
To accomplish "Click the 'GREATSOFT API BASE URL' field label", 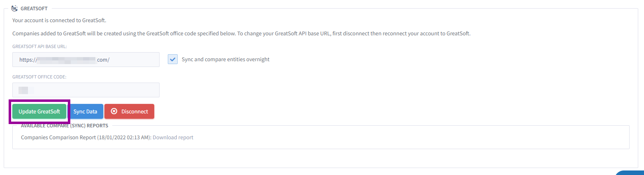I will point(39,46).
